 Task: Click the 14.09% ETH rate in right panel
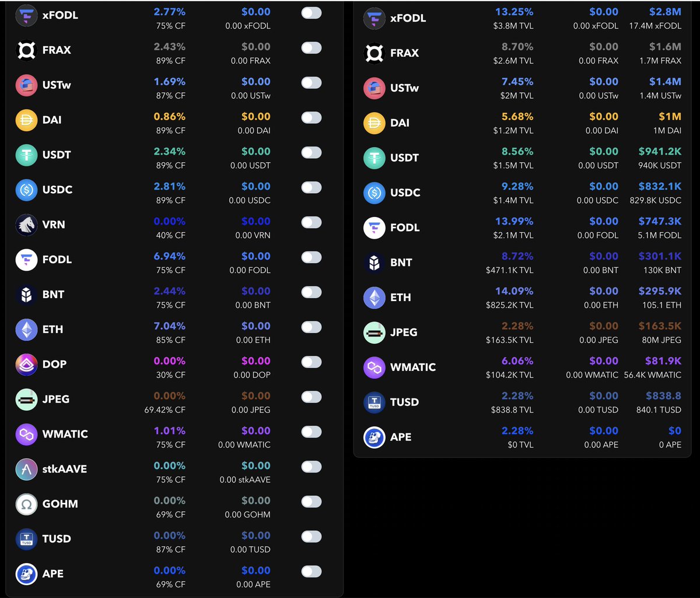[x=514, y=291]
